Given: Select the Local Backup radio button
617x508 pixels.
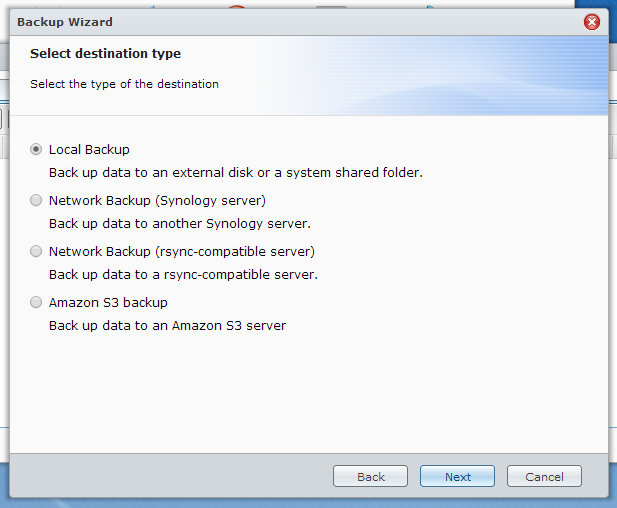Looking at the screenshot, I should 36,149.
